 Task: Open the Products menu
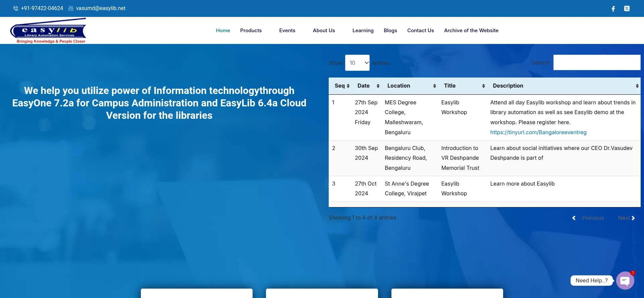tap(251, 31)
